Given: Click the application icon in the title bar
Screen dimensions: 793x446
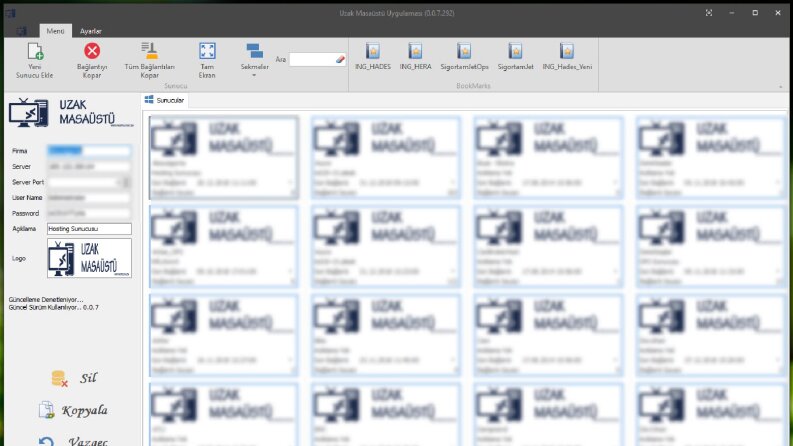Looking at the screenshot, I should 10,13.
